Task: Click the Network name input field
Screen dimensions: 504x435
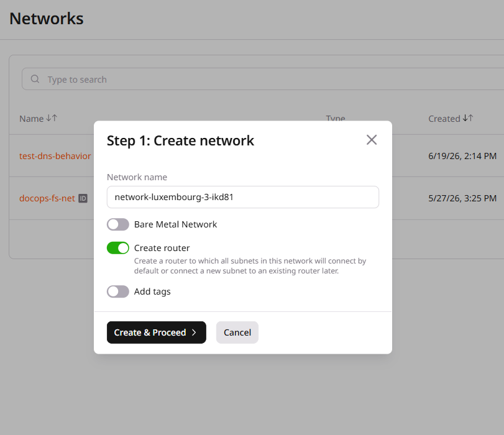Action: [243, 197]
